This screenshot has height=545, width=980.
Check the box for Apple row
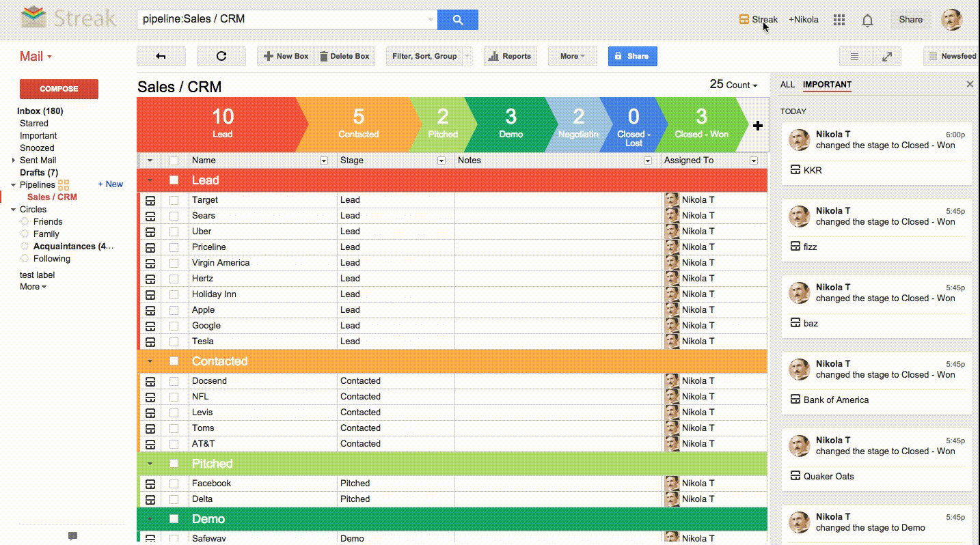174,310
